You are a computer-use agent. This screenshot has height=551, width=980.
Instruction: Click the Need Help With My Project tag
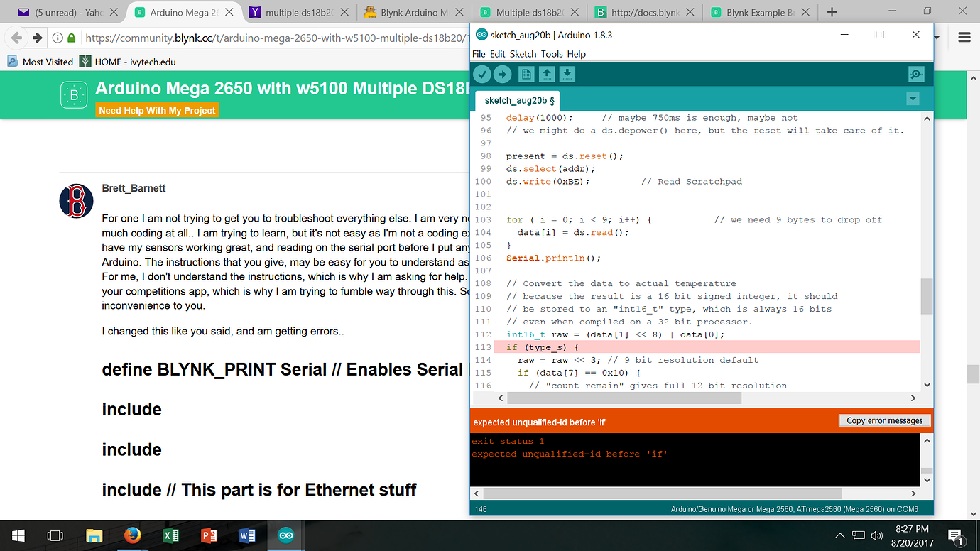[x=157, y=111]
